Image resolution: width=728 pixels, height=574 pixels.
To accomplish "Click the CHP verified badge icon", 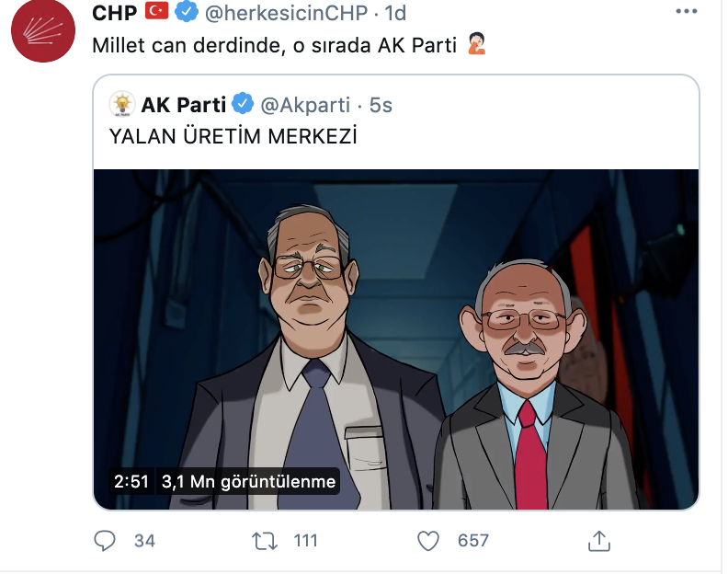I will (187, 12).
